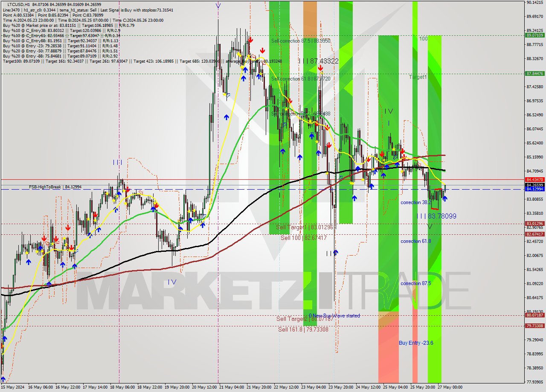Click red 83.01296 price axis tag

(x=534, y=224)
